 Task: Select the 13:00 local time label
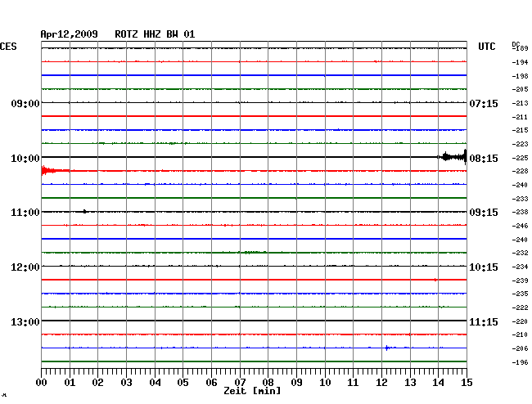pos(25,321)
